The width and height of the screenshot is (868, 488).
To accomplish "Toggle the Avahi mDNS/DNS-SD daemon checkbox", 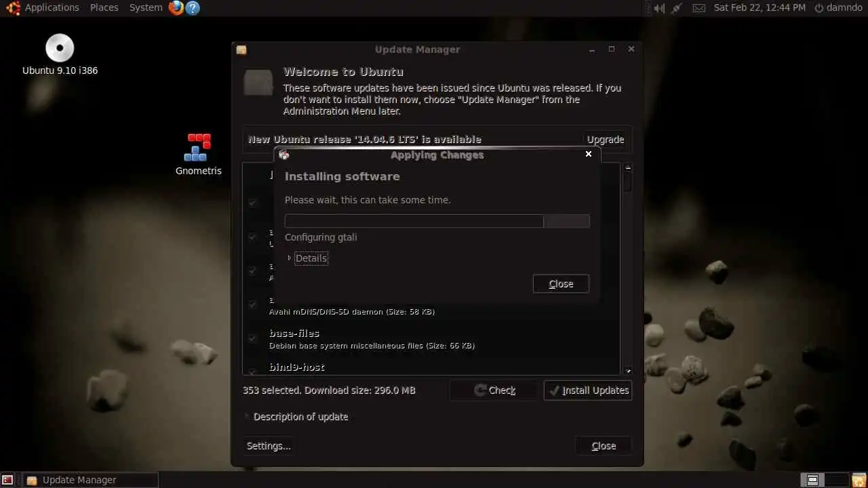I will pyautogui.click(x=252, y=304).
